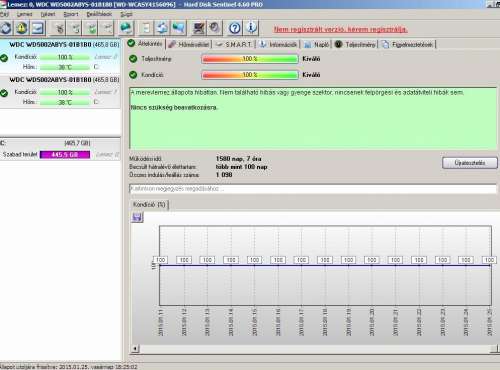The height and width of the screenshot is (370, 500).
Task: Click the status check icon of second WDC disk
Action: click(x=4, y=93)
